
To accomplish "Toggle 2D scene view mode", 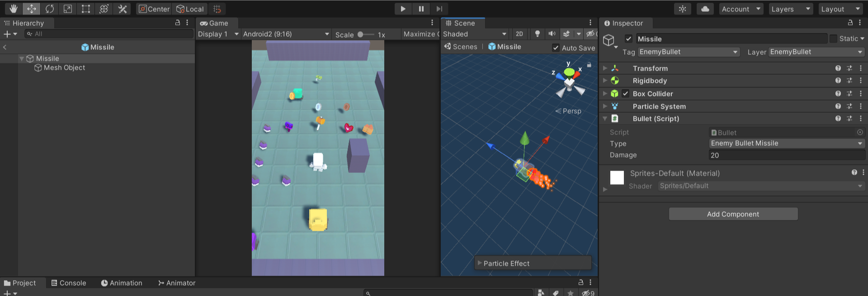I will (x=519, y=34).
